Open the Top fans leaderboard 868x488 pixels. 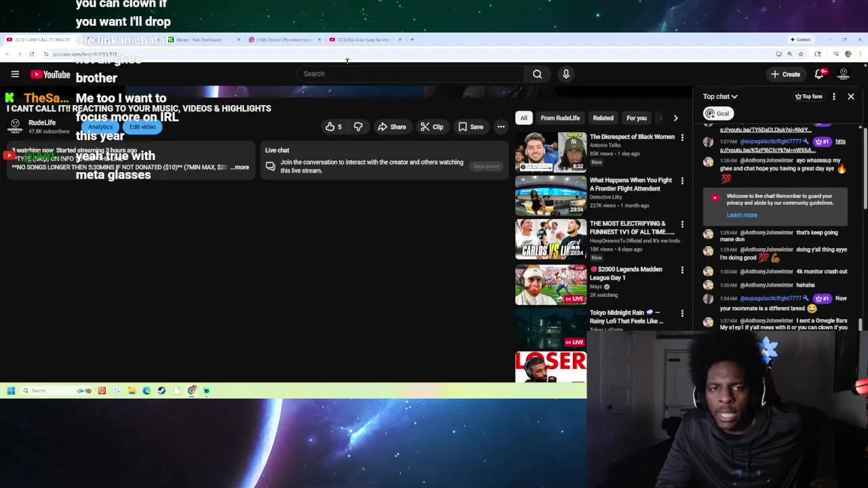809,97
